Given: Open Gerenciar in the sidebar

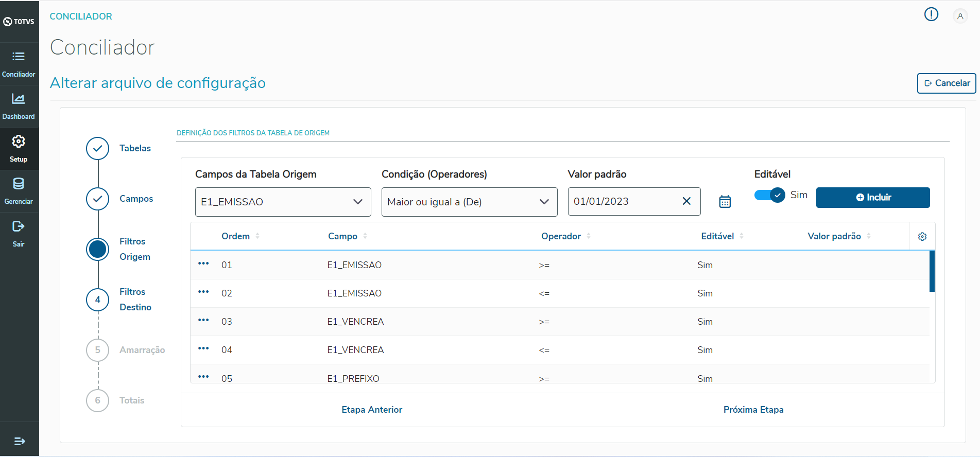Looking at the screenshot, I should point(19,191).
